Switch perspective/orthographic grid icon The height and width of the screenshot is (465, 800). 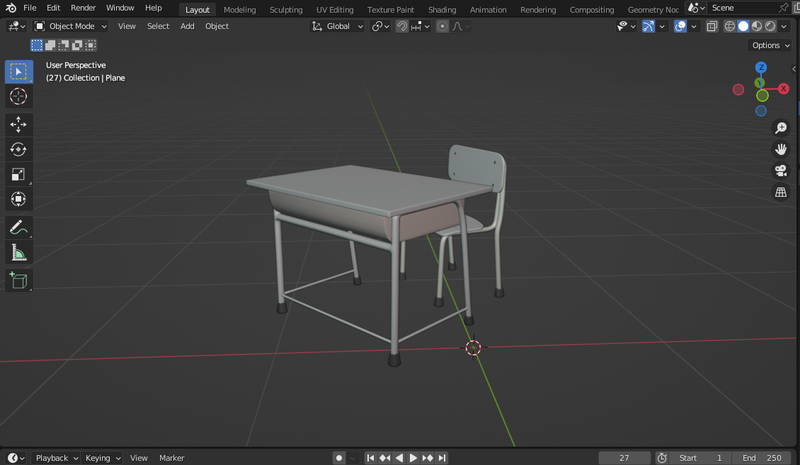[x=781, y=192]
